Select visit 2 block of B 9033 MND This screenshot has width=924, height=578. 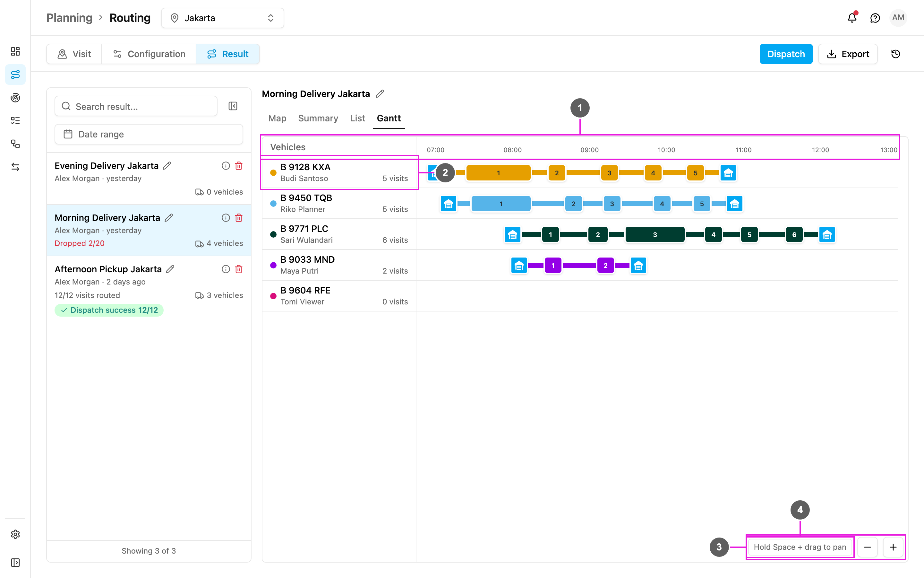tap(605, 265)
